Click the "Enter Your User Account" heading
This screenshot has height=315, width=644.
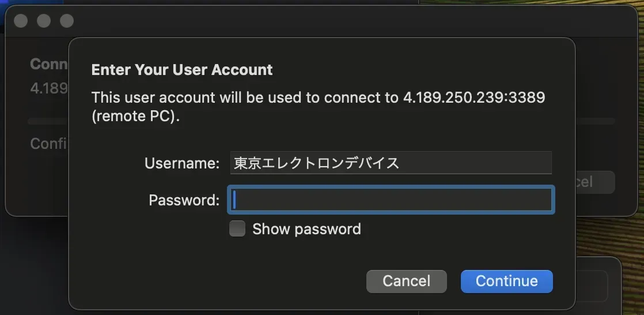point(182,70)
